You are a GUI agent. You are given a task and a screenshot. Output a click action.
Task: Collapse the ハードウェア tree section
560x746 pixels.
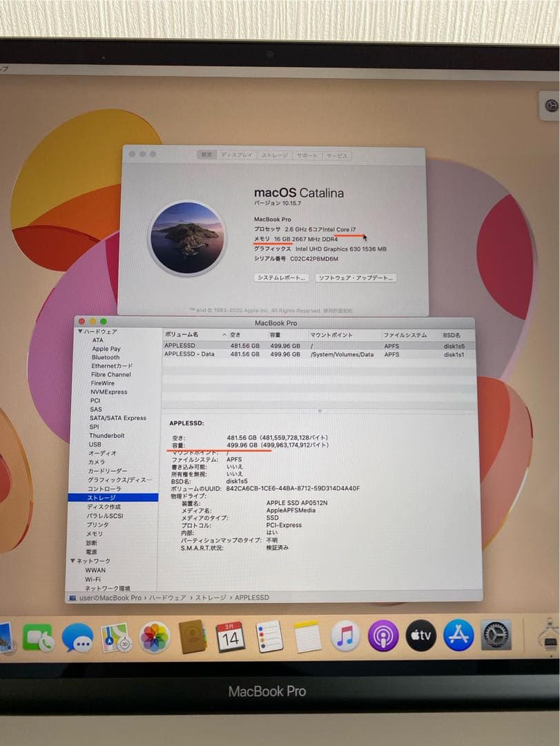(x=80, y=331)
